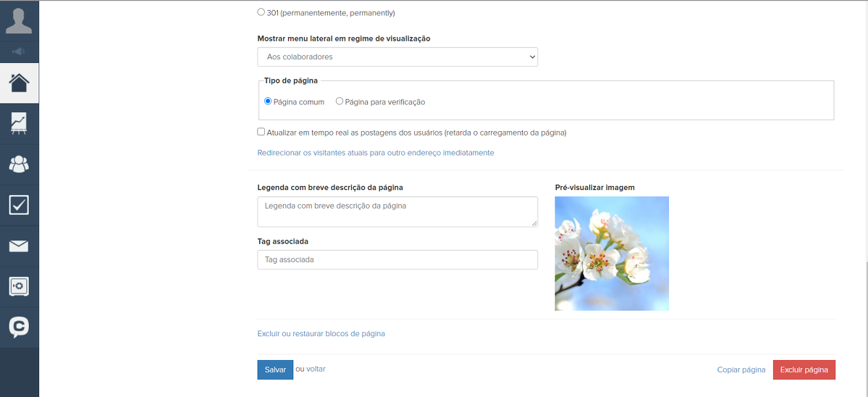Choose Página para verificação radio button

[x=340, y=101]
